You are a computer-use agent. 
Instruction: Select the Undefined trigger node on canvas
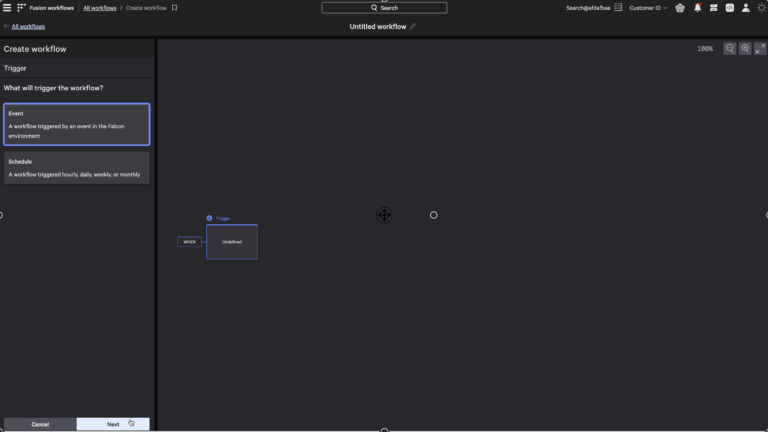[232, 242]
